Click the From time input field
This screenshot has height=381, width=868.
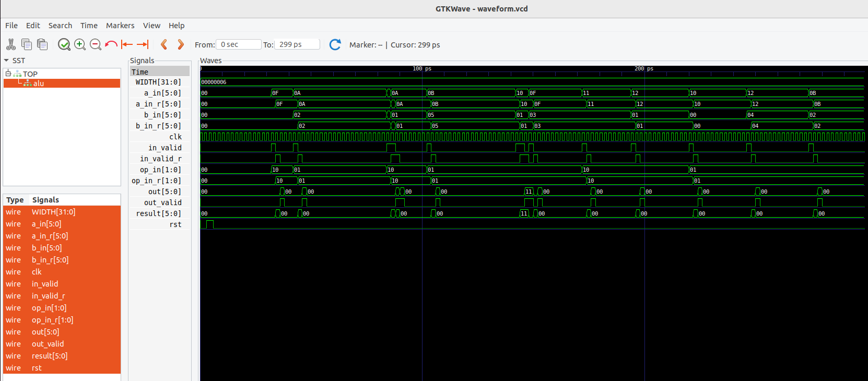[x=239, y=44]
